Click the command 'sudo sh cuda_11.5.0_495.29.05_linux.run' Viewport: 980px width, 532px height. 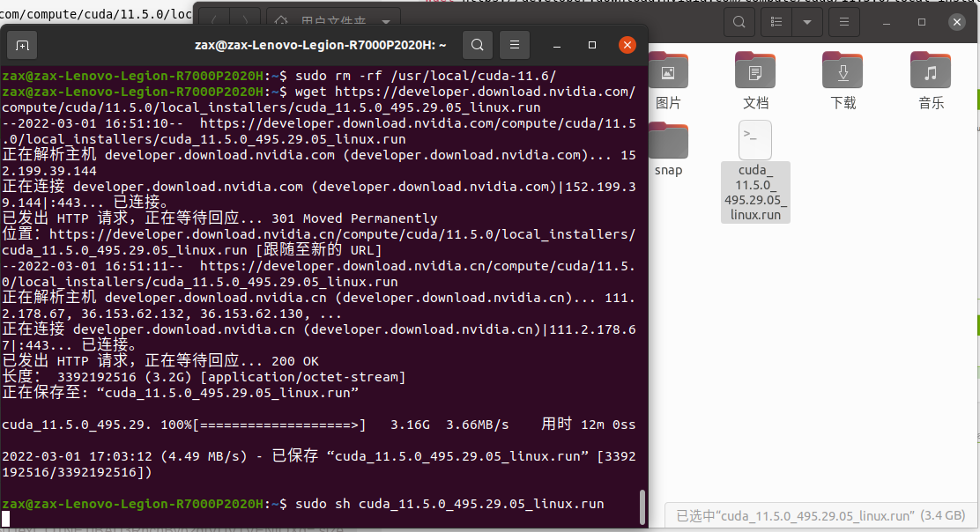point(449,504)
